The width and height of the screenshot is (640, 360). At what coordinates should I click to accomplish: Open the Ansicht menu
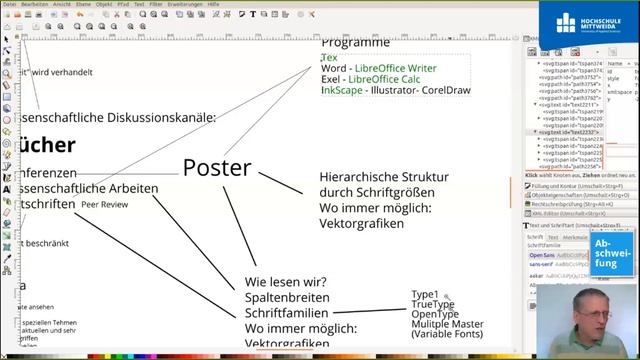click(x=62, y=4)
